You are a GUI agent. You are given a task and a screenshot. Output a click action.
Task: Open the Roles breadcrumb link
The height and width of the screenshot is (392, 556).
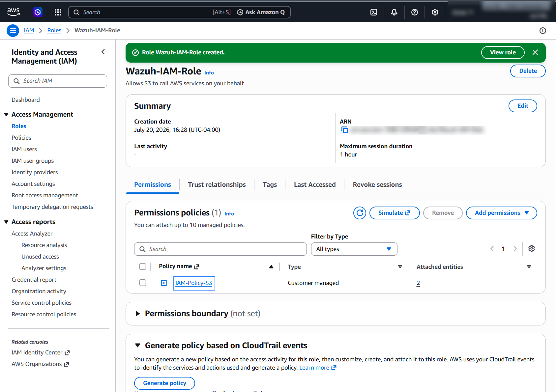point(54,30)
